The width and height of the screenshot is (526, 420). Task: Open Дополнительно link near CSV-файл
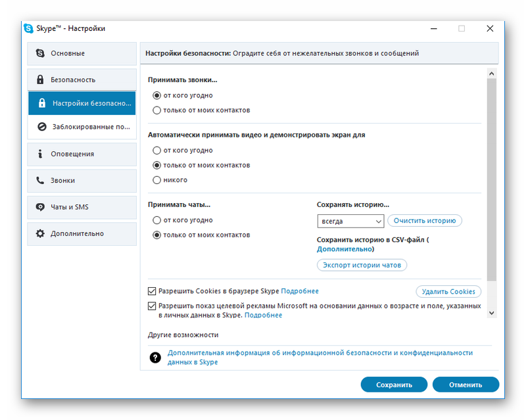(x=345, y=249)
